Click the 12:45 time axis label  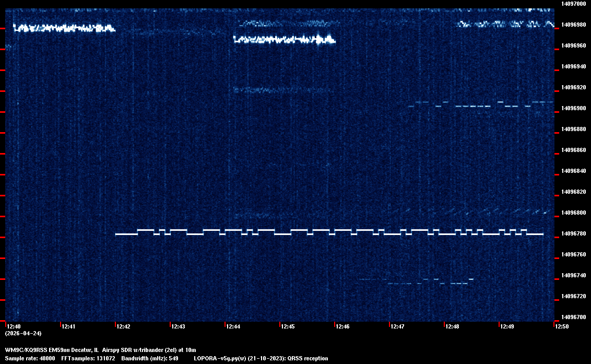coord(288,326)
